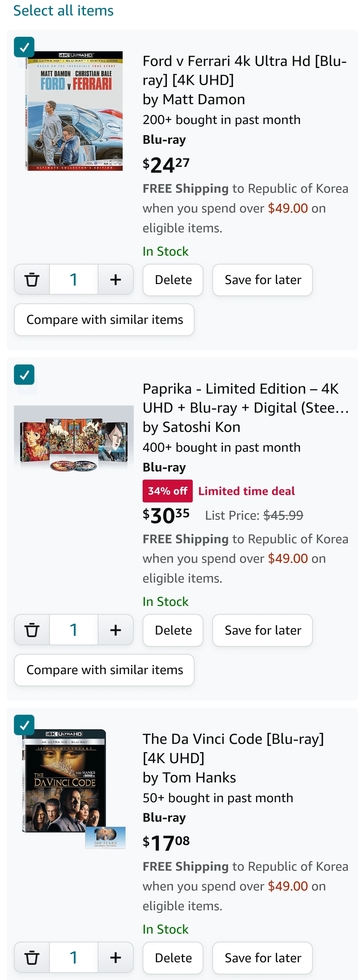Save Ford v Ferrari for later
364x980 pixels.
pyautogui.click(x=262, y=280)
